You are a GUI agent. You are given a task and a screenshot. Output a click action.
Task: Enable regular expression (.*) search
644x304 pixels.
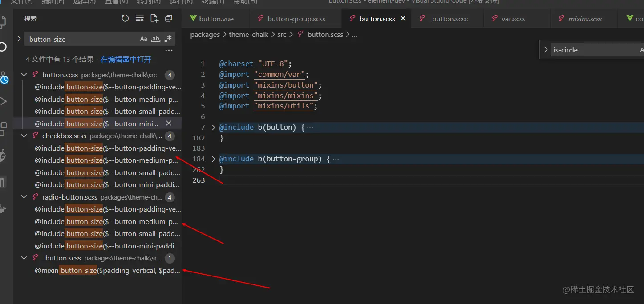(168, 39)
